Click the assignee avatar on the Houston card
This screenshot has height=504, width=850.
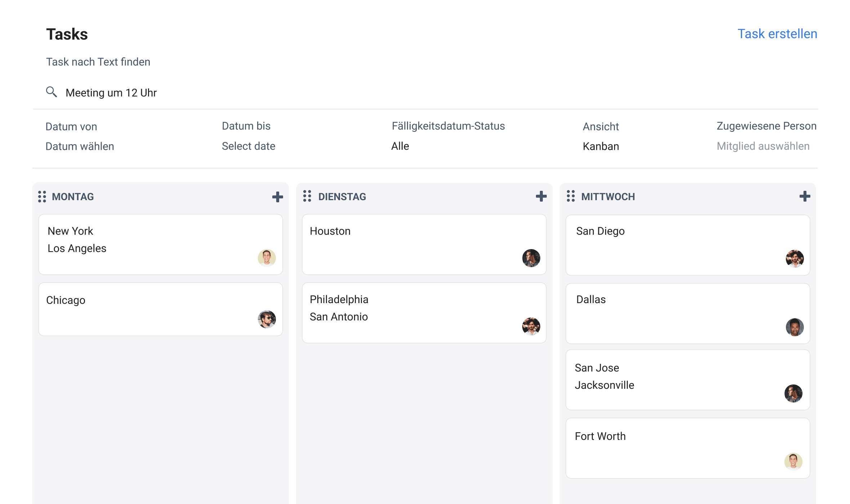coord(531,258)
